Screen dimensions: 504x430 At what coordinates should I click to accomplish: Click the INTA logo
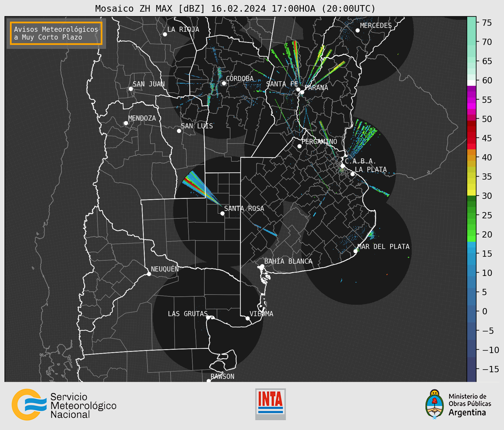pos(270,404)
